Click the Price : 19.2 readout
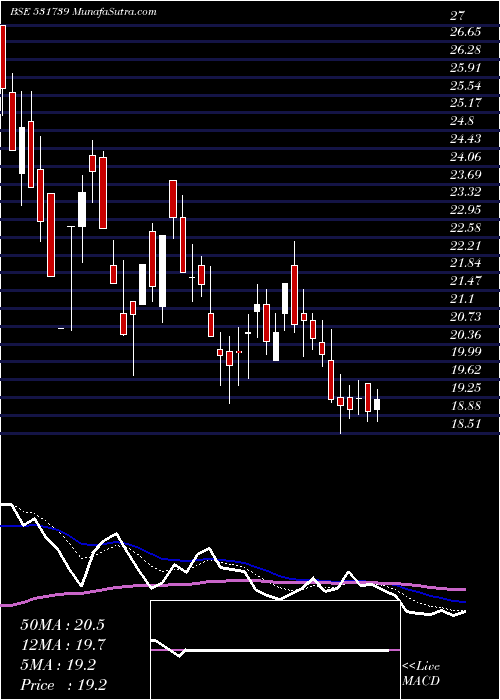 63,685
